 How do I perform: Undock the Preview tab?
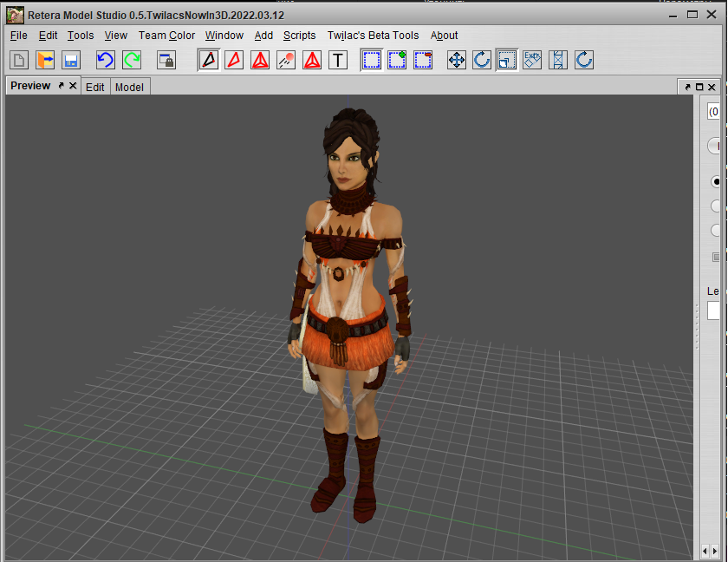[61, 86]
